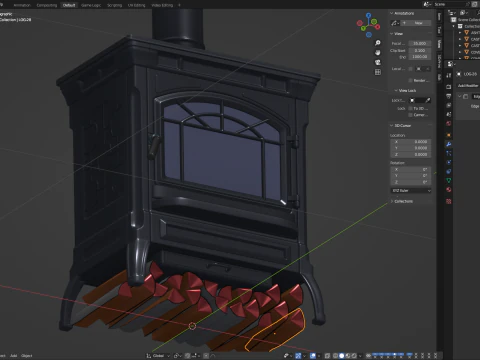The image size is (480, 360).
Task: Enable the Local Camera checkbox
Action: [x=410, y=69]
